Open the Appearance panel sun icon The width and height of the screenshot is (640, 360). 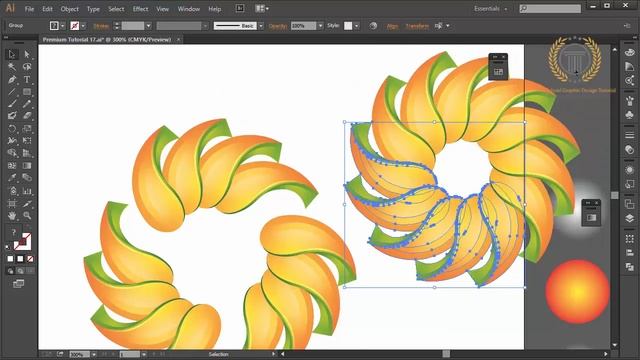[x=629, y=169]
